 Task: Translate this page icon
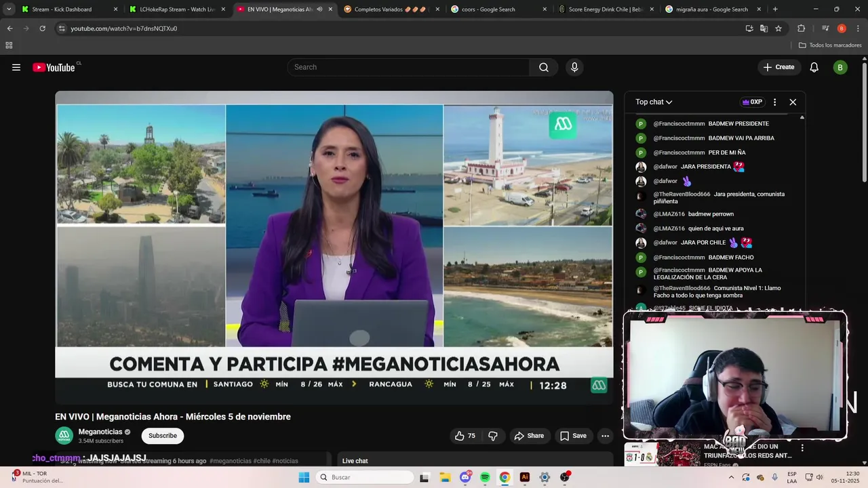coord(764,28)
